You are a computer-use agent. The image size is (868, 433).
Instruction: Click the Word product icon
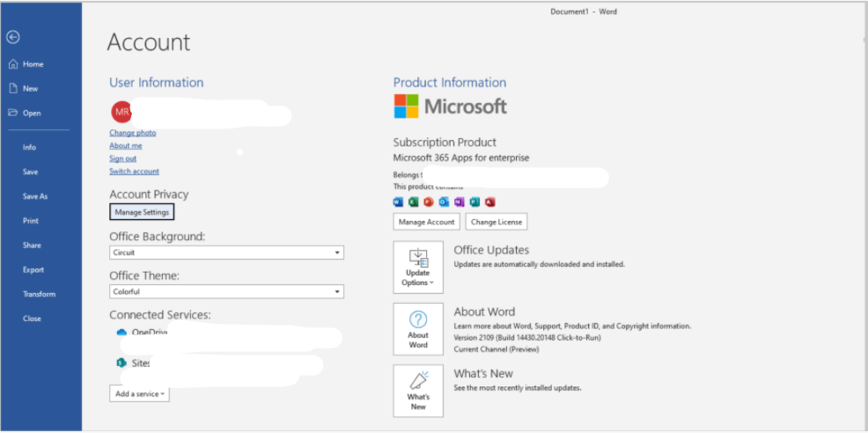398,202
